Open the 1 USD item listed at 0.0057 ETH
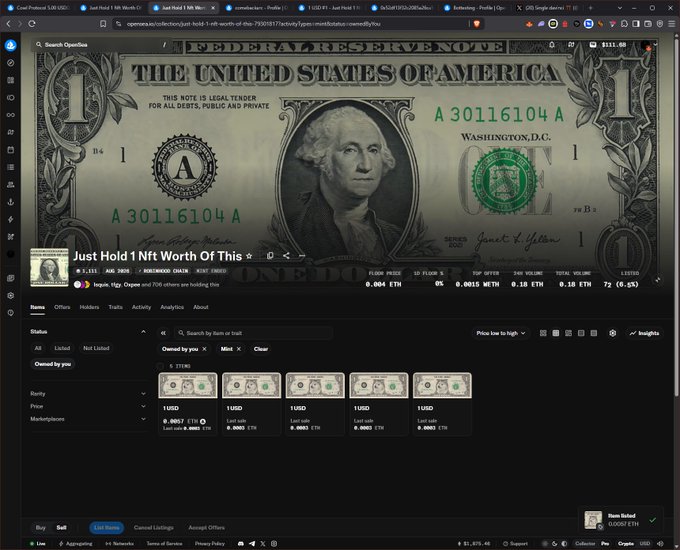The height and width of the screenshot is (550, 680). point(188,404)
